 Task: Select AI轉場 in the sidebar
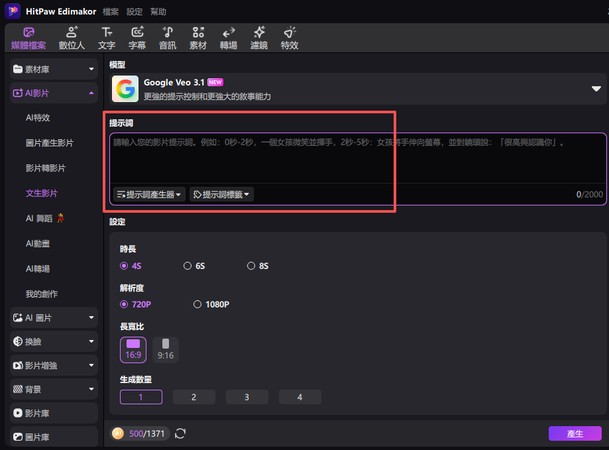[x=38, y=269]
